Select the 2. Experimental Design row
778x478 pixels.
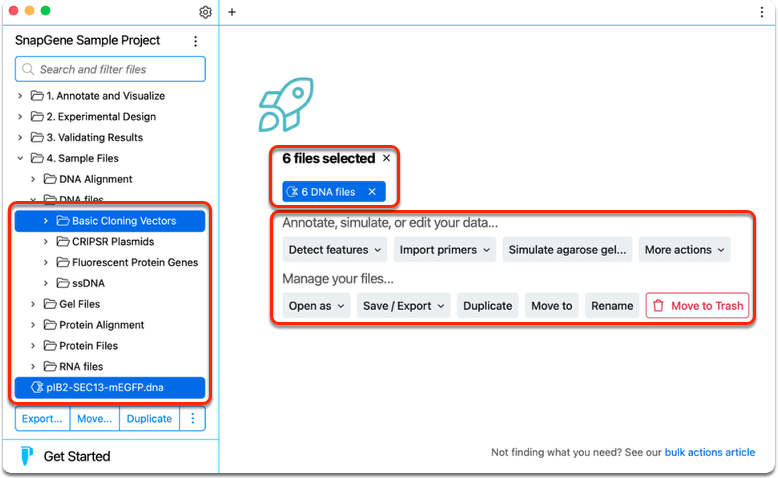tap(110, 117)
